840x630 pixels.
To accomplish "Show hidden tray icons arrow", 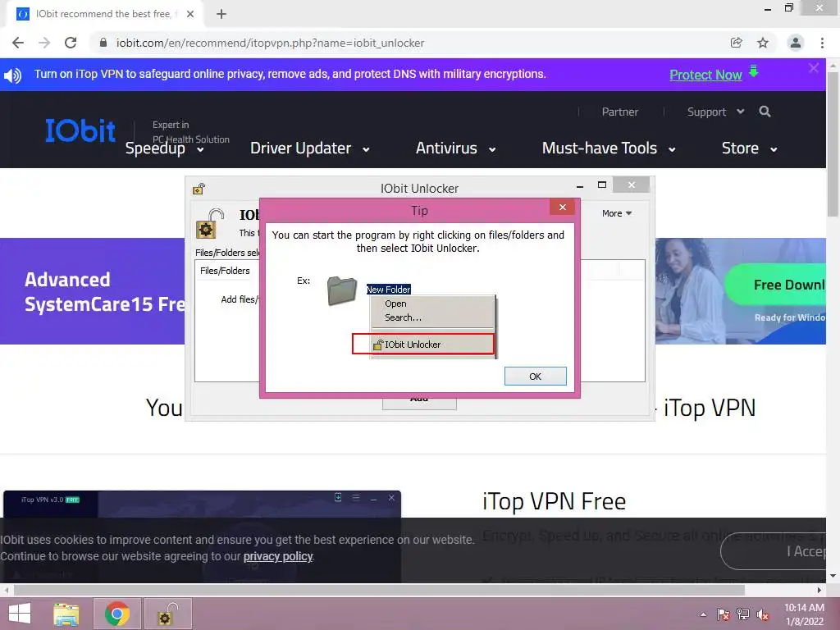I will 703,614.
